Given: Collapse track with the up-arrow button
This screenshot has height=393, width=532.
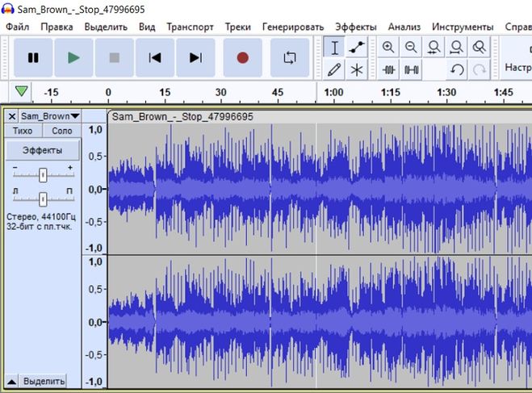Looking at the screenshot, I should (12, 382).
